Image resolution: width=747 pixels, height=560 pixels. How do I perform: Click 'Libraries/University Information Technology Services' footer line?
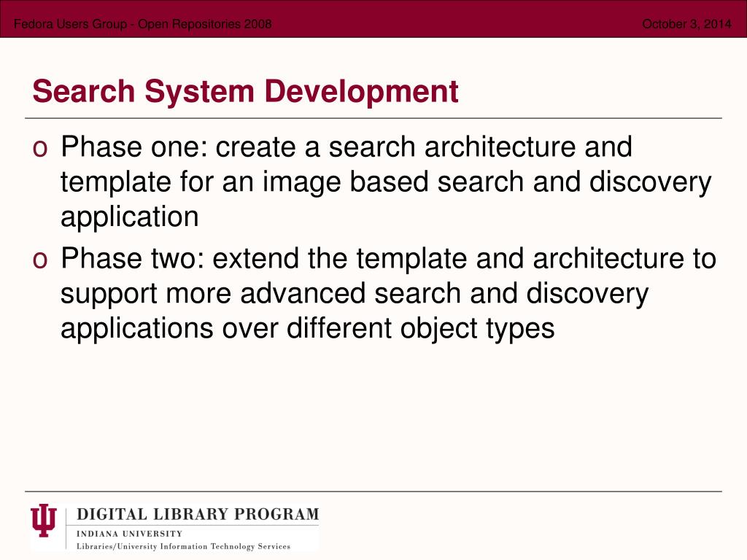point(183,547)
